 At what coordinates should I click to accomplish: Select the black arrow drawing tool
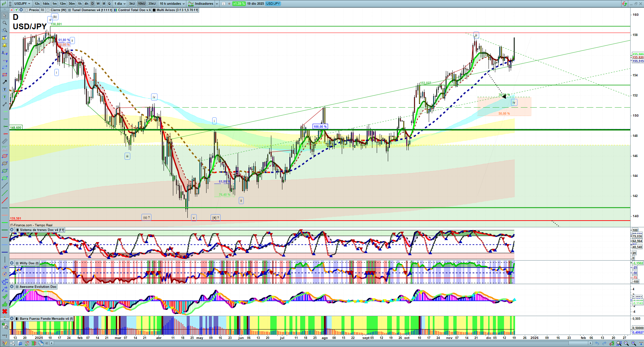(5, 82)
